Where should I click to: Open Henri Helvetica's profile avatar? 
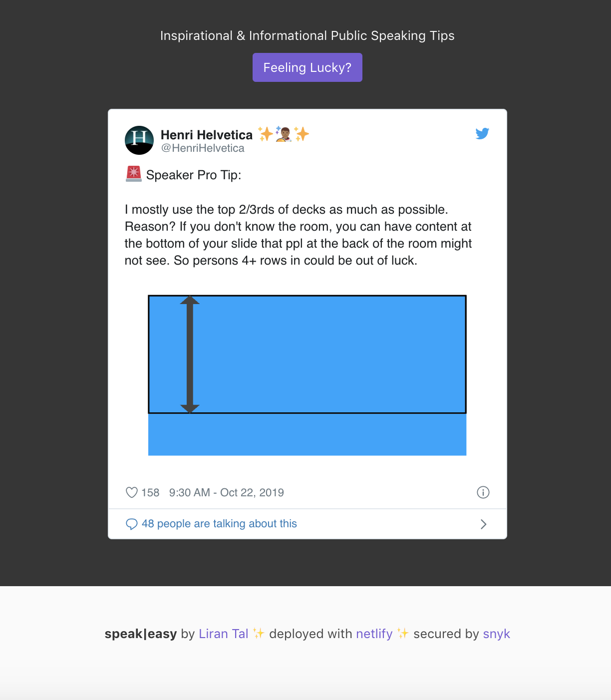[x=139, y=140]
